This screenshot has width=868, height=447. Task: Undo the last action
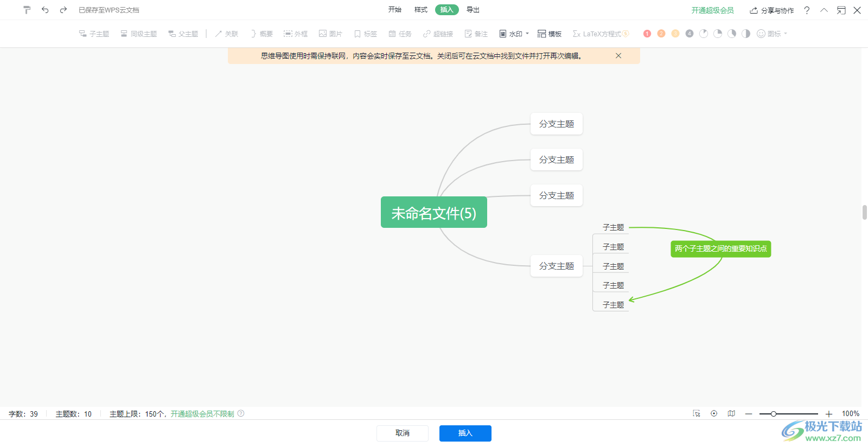point(45,10)
